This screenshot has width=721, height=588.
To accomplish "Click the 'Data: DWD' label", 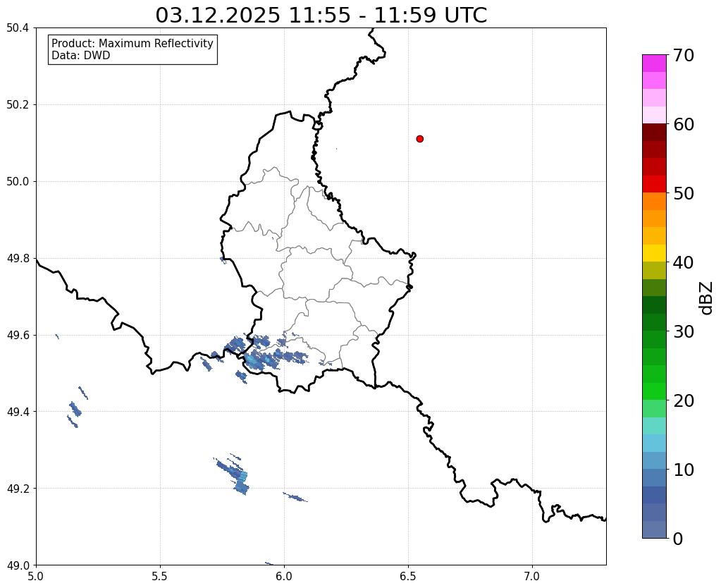I will point(81,56).
